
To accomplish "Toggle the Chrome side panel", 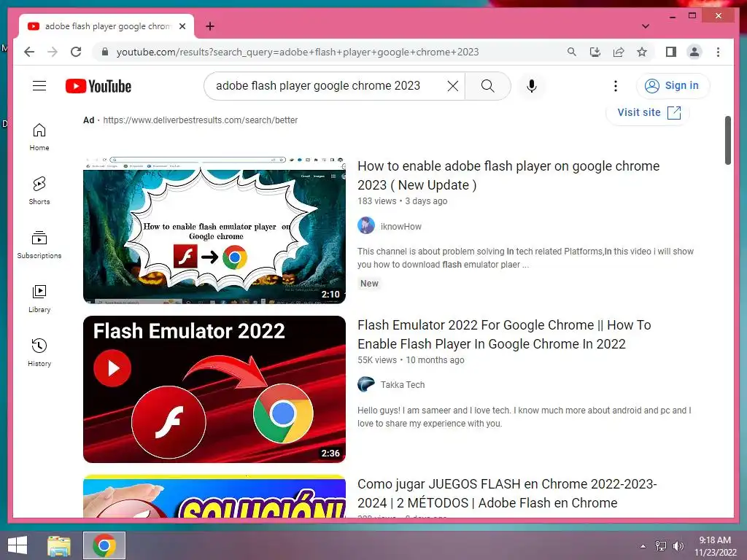I will [x=671, y=52].
